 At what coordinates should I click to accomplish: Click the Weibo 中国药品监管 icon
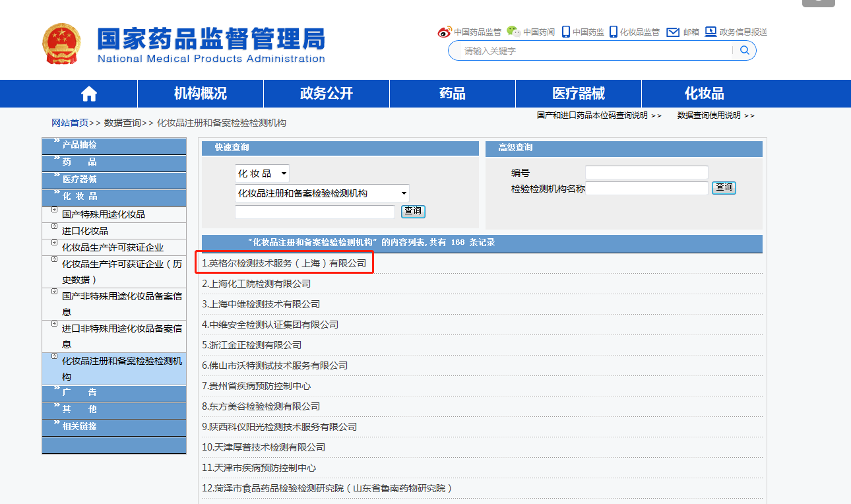tap(445, 31)
